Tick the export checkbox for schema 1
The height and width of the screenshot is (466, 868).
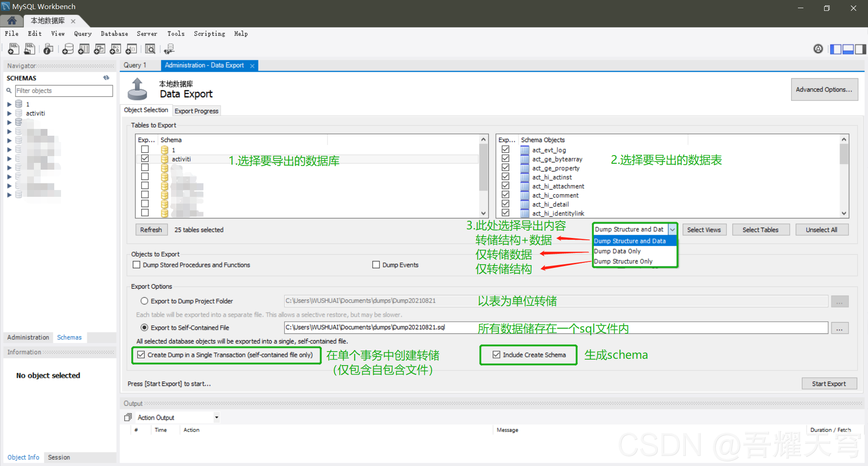click(x=145, y=149)
